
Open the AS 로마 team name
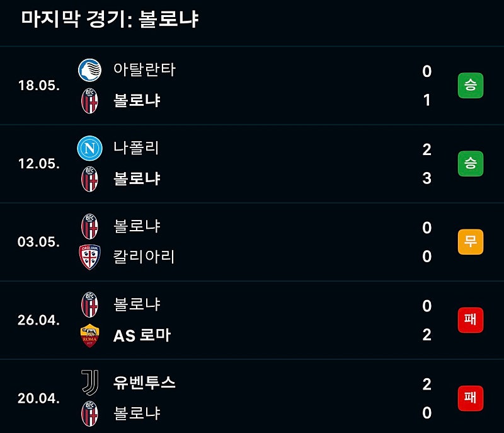(142, 335)
